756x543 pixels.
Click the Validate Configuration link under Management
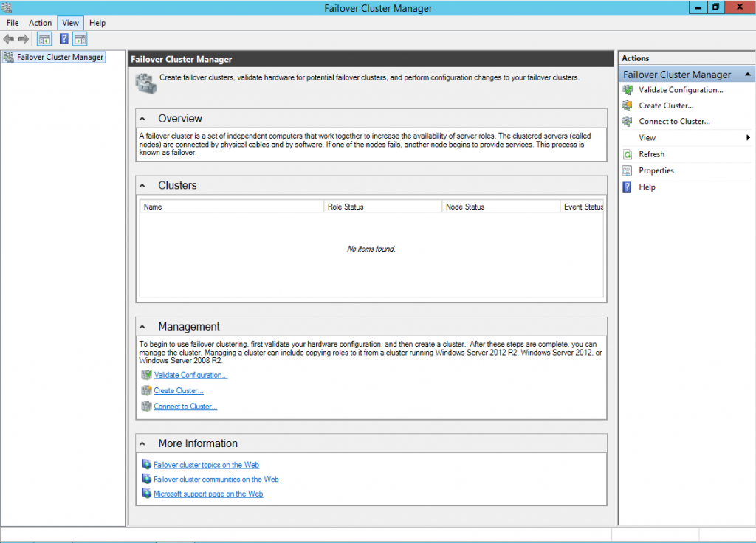pos(190,376)
